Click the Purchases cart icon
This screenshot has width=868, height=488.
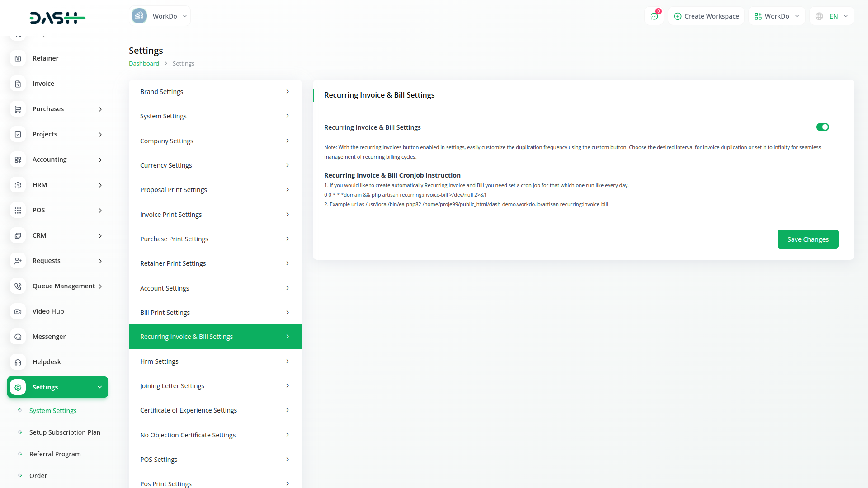(x=18, y=109)
